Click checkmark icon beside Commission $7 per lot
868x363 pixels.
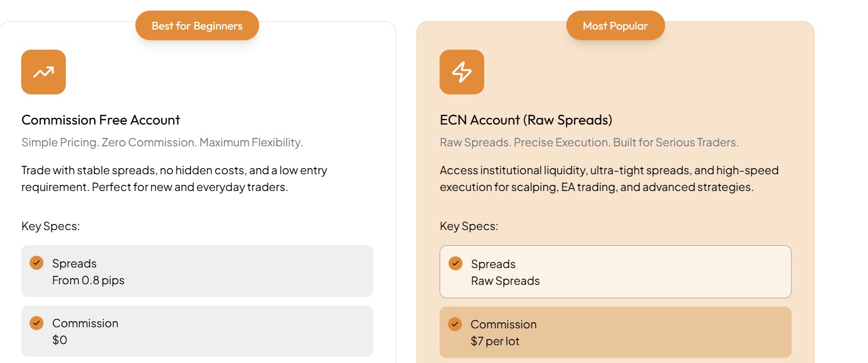click(x=455, y=323)
